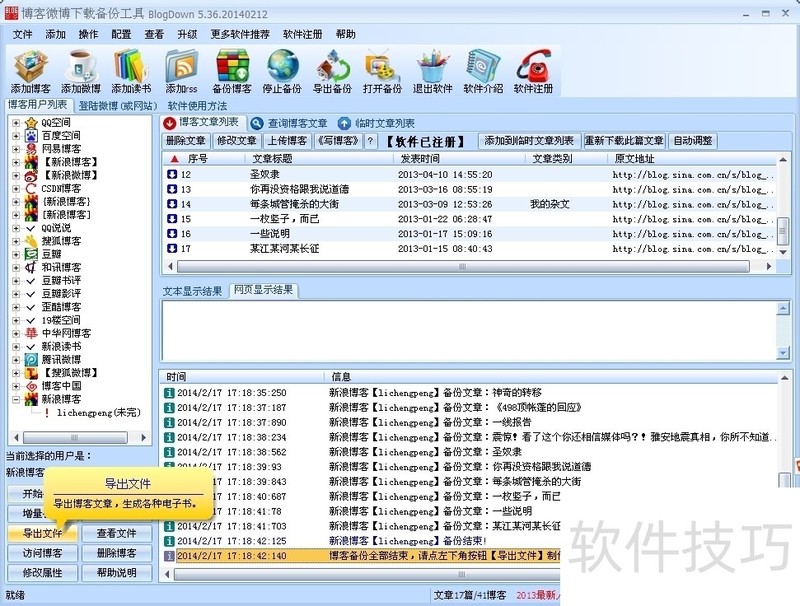Click the 添加博客 toolbar icon
Viewport: 800px width, 606px height.
(34, 71)
